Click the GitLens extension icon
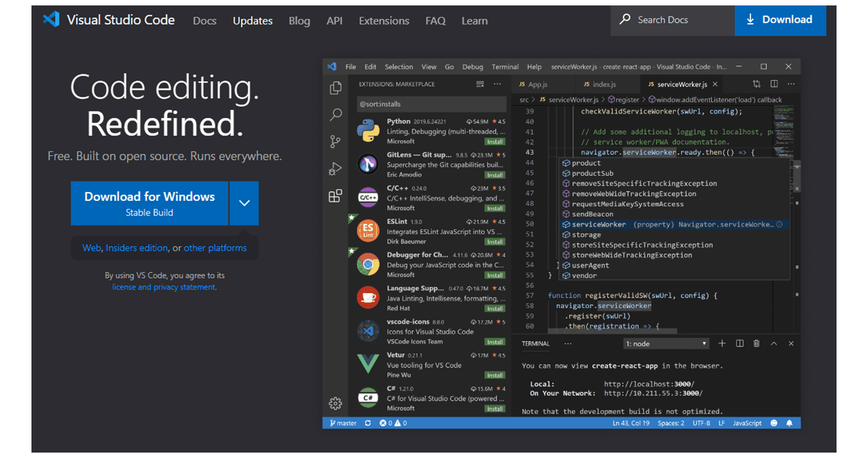868x458 pixels. tap(368, 164)
